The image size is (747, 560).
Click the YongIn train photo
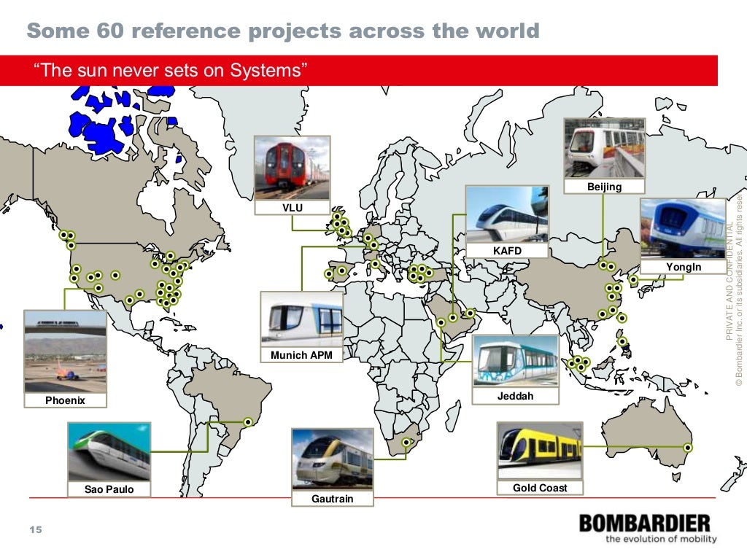[683, 229]
